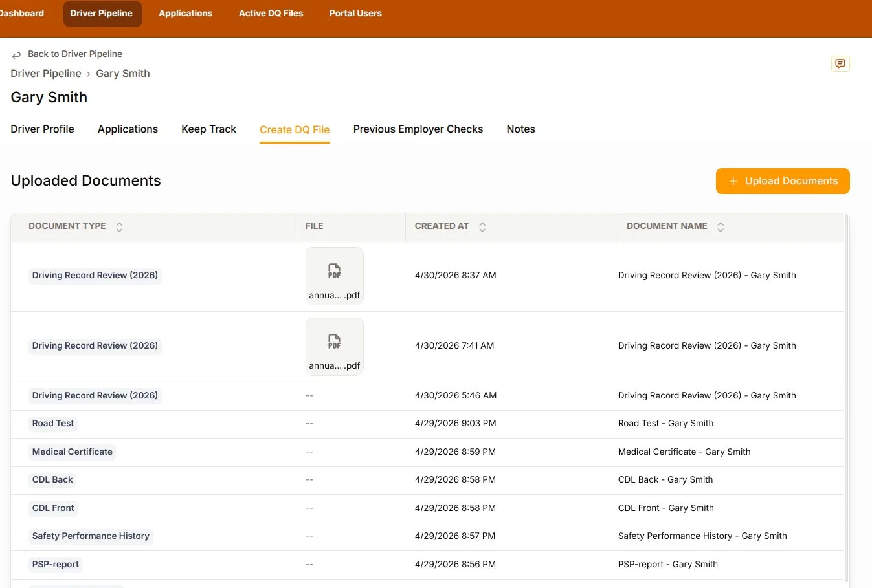Click PSP-report document type tag
Image resolution: width=872 pixels, height=588 pixels.
(56, 565)
